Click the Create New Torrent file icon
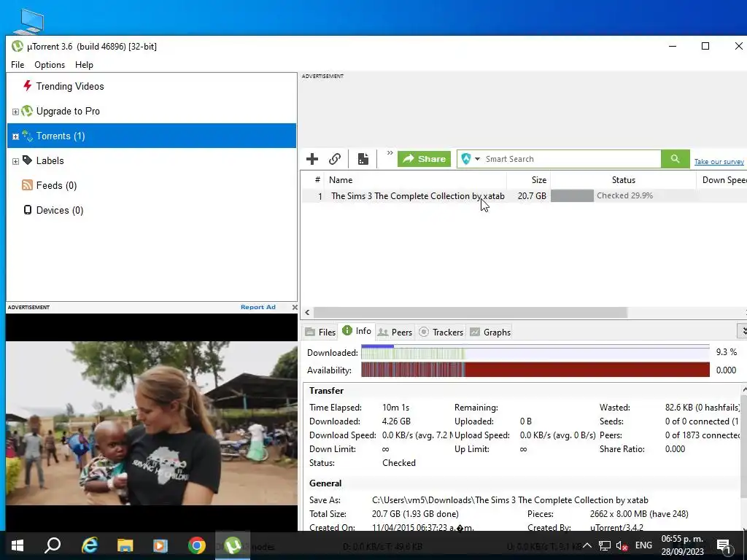The width and height of the screenshot is (747, 560). click(363, 158)
